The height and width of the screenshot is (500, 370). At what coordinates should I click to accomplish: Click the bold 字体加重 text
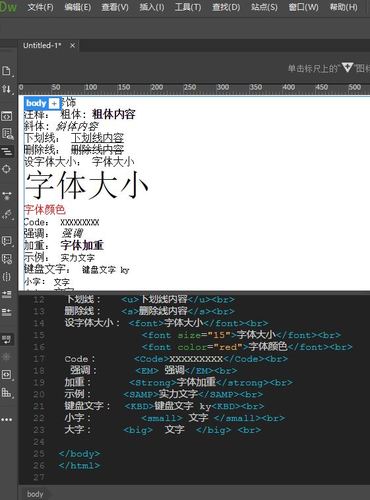[x=82, y=245]
